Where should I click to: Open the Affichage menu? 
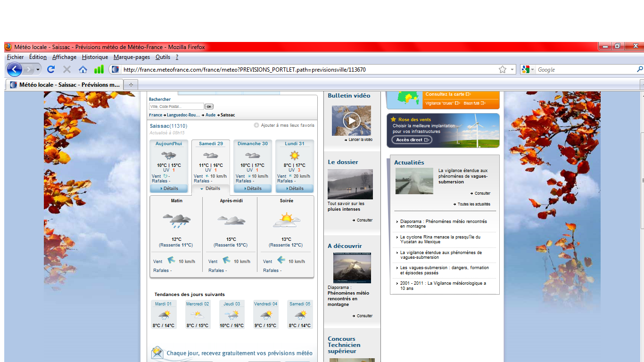click(x=64, y=57)
